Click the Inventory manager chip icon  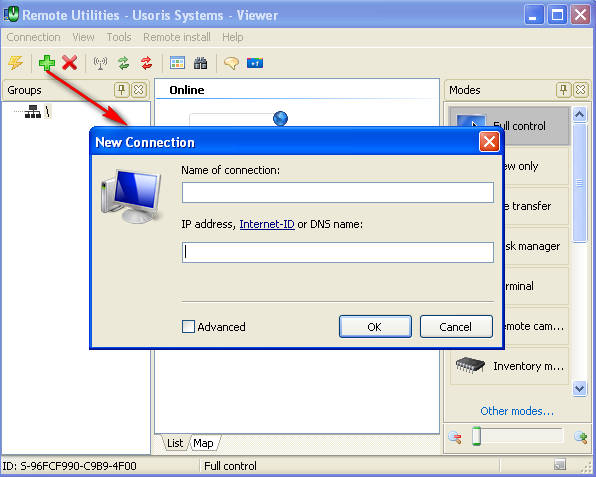470,365
